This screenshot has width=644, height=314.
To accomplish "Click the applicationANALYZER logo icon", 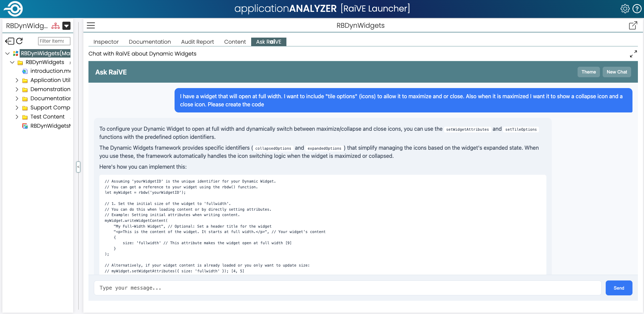I will tap(14, 9).
